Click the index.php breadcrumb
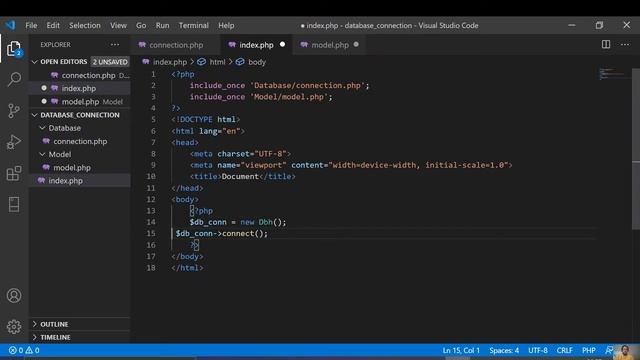 coord(170,62)
